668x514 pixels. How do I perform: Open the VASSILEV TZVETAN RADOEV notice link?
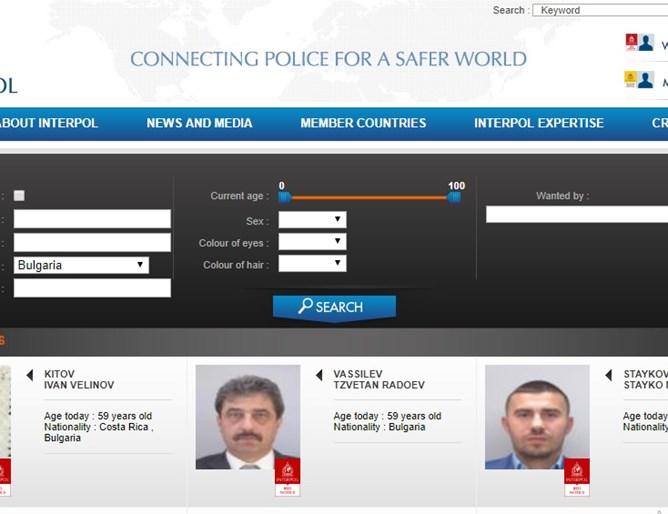tap(379, 379)
